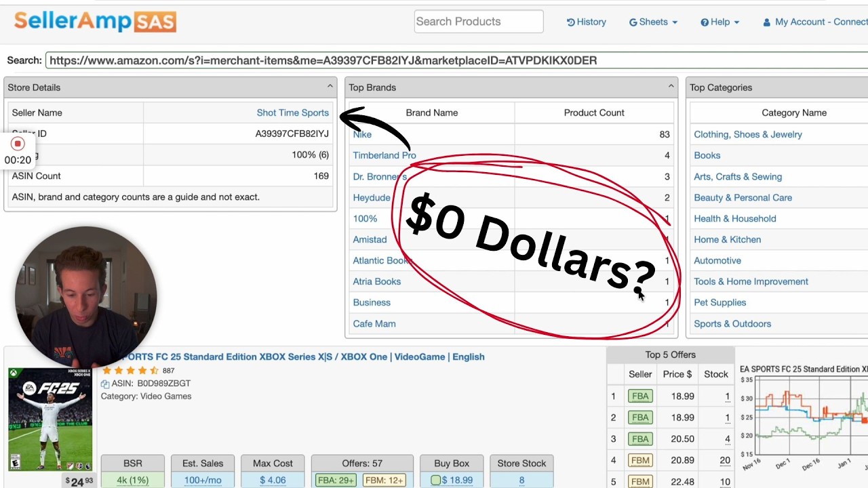Click stock quantity 10 in offer row 5
This screenshot has width=868, height=488.
pyautogui.click(x=725, y=482)
